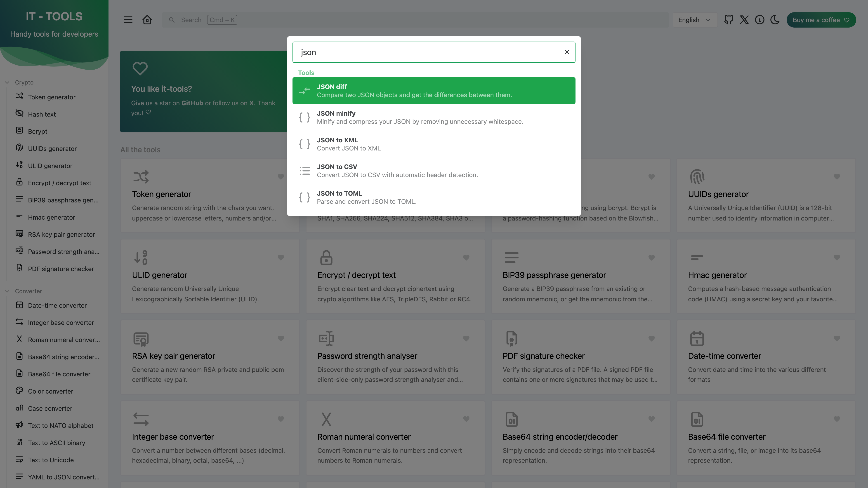Screen dimensions: 868x488
Task: Open the Hmac generator card title
Action: 717,275
